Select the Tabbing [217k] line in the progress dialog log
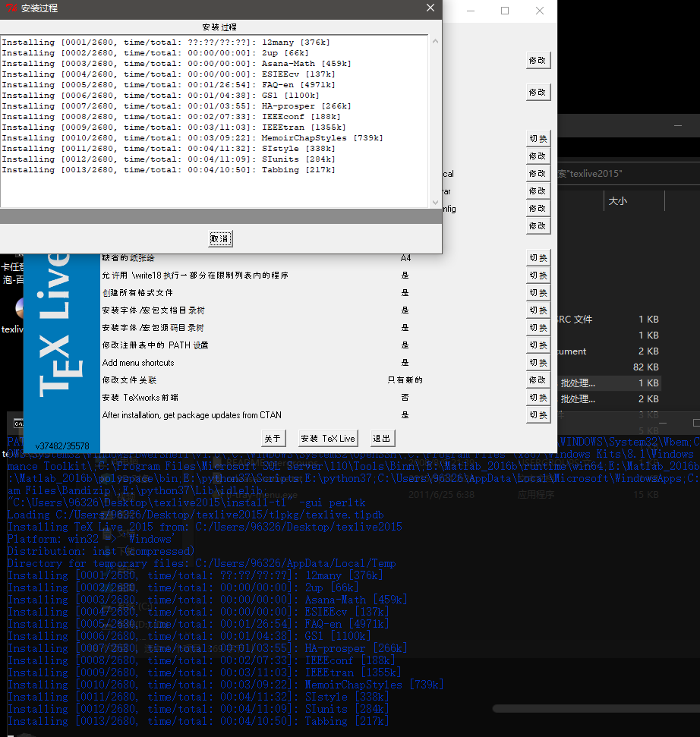 coord(169,170)
